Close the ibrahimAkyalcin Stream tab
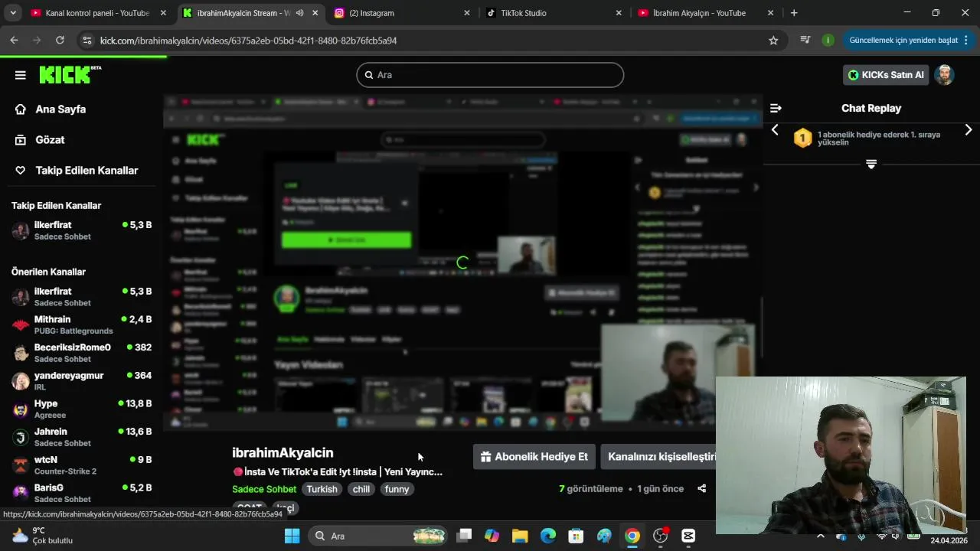This screenshot has width=980, height=551. [x=315, y=13]
